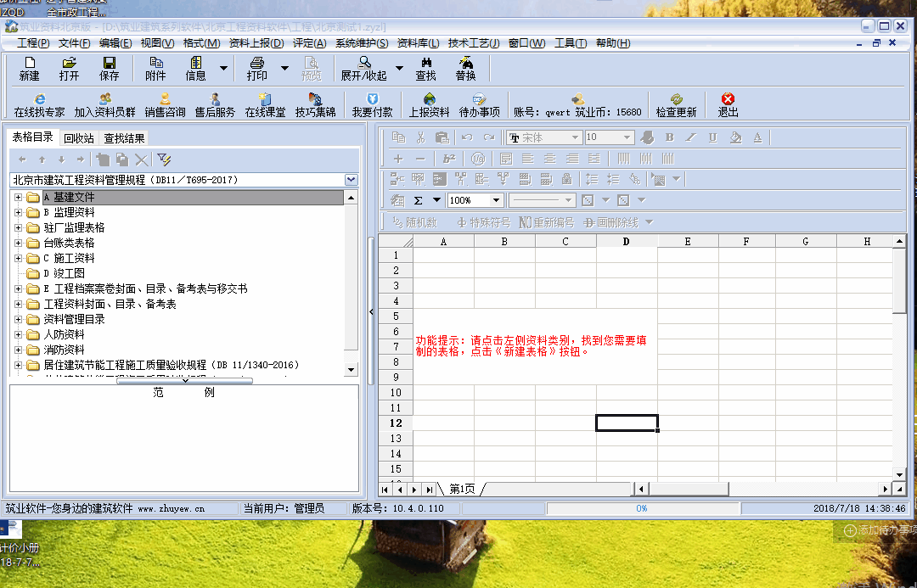Viewport: 917px width, 588px height.
Task: Open the 资料库(L) menu
Action: pos(418,43)
